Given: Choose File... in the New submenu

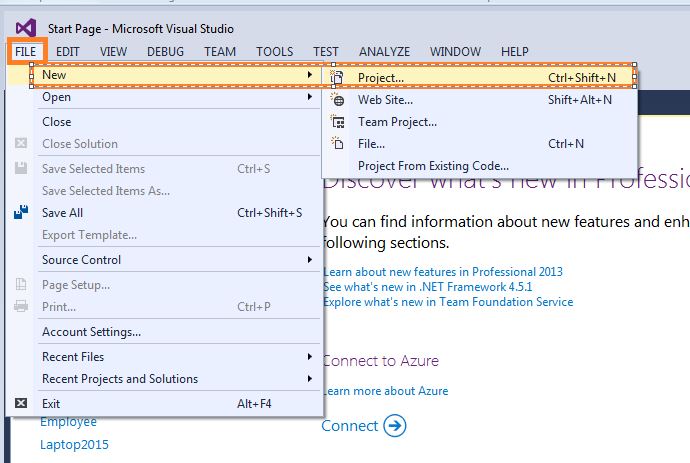Looking at the screenshot, I should pos(480,143).
